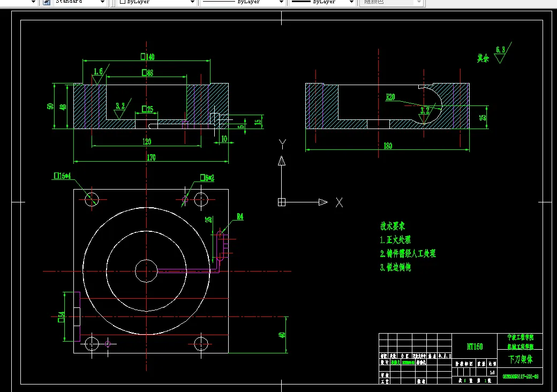Image resolution: width=557 pixels, height=392 pixels.
Task: Select the □15*4 hole callout
Action: 62,176
